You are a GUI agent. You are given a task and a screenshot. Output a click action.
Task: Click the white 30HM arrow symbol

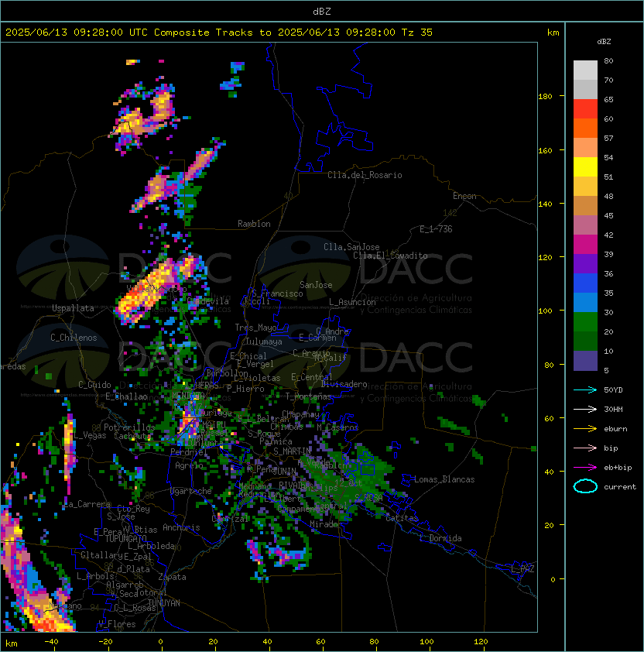pyautogui.click(x=585, y=410)
